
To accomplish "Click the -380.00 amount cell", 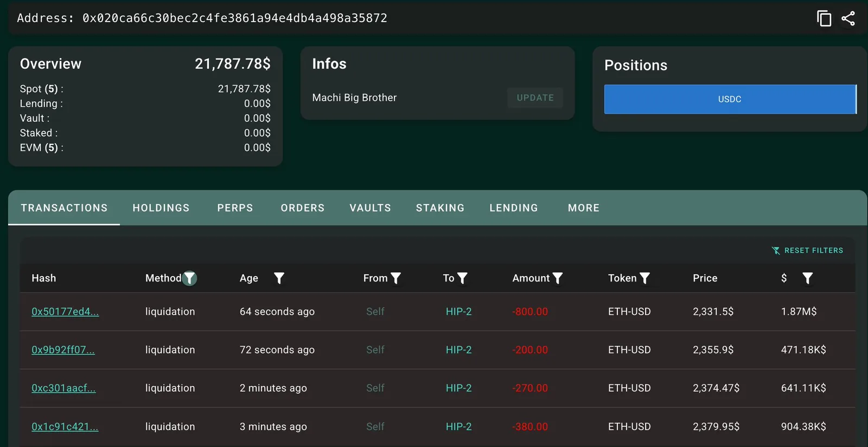I will [530, 426].
